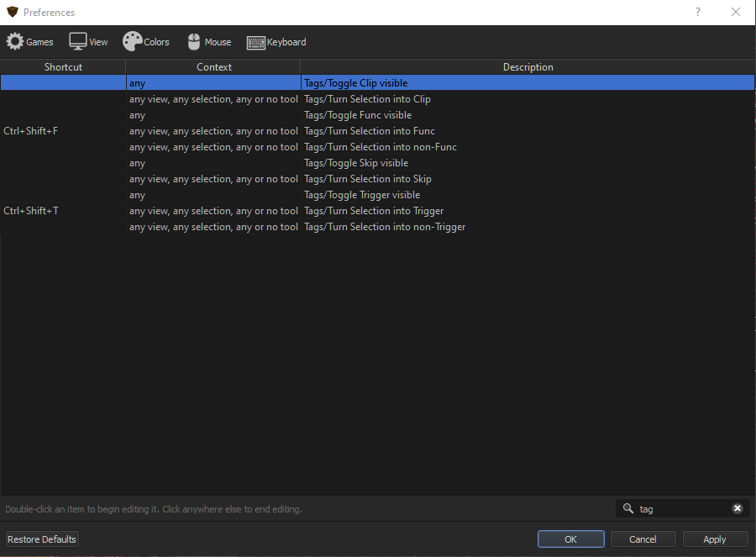Clear the search text with X icon
Screen dimensions: 756x557
(x=738, y=508)
